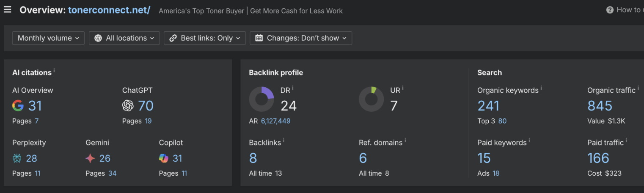Click the Backlink profile heading
This screenshot has width=644, height=193.
(x=276, y=73)
